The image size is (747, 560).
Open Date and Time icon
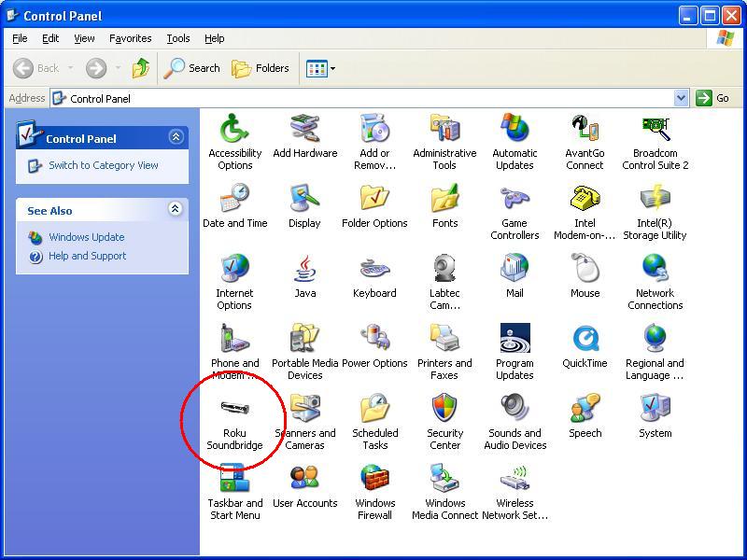tap(234, 198)
